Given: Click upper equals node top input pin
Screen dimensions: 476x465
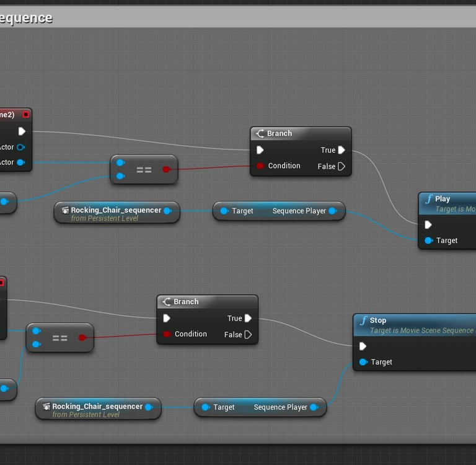Looking at the screenshot, I should click(x=120, y=162).
